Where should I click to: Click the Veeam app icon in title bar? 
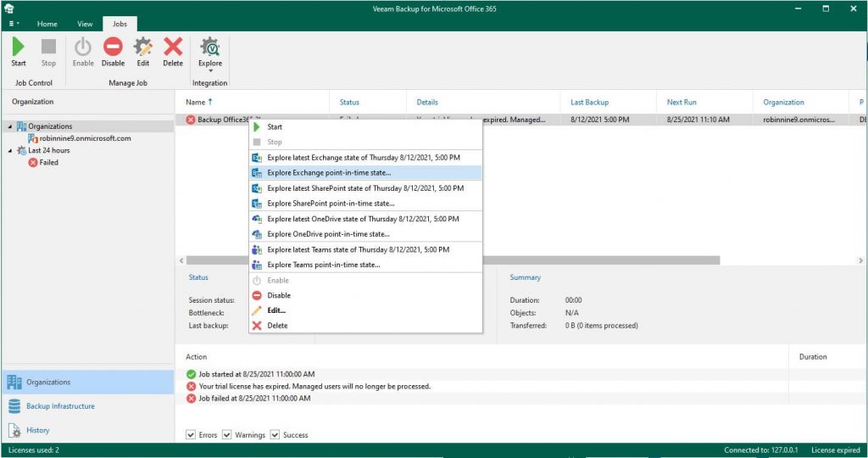pos(8,8)
